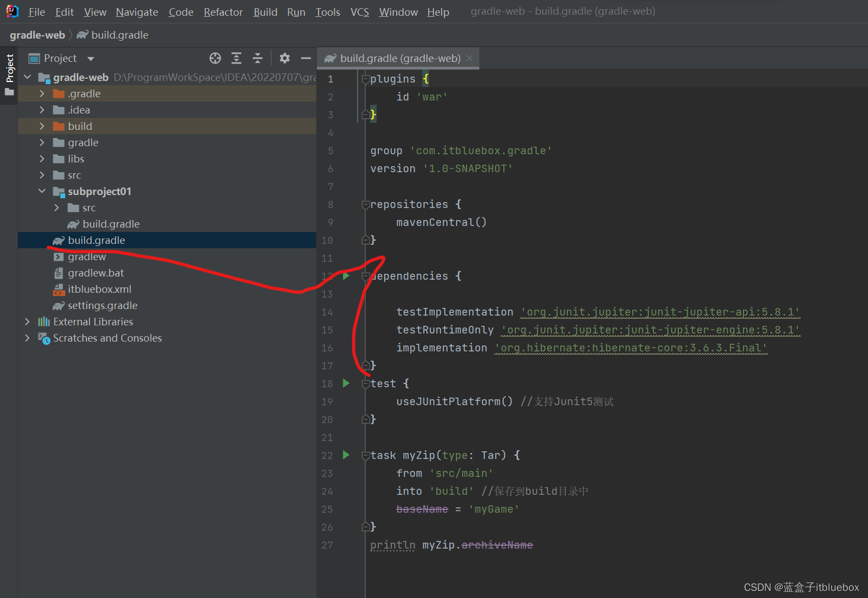
Task: Open the VCS menu
Action: coord(360,12)
